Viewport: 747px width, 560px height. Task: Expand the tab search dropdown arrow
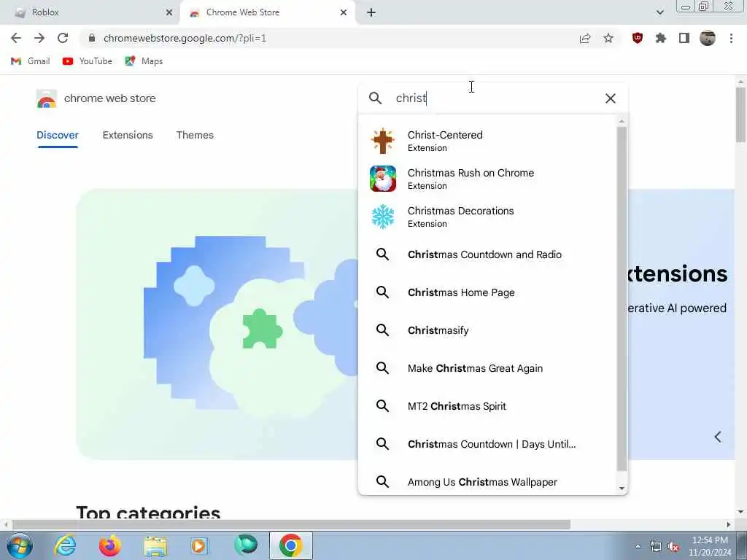click(659, 12)
